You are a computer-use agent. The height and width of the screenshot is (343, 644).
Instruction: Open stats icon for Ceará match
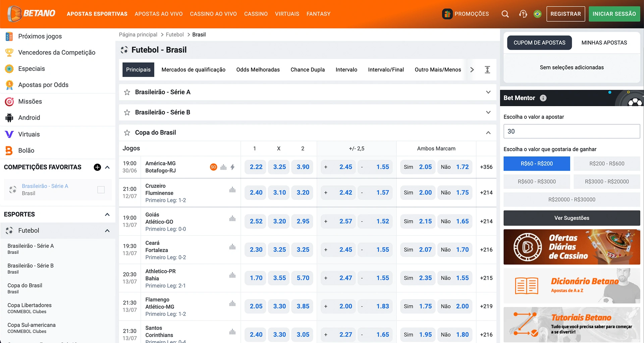(232, 247)
